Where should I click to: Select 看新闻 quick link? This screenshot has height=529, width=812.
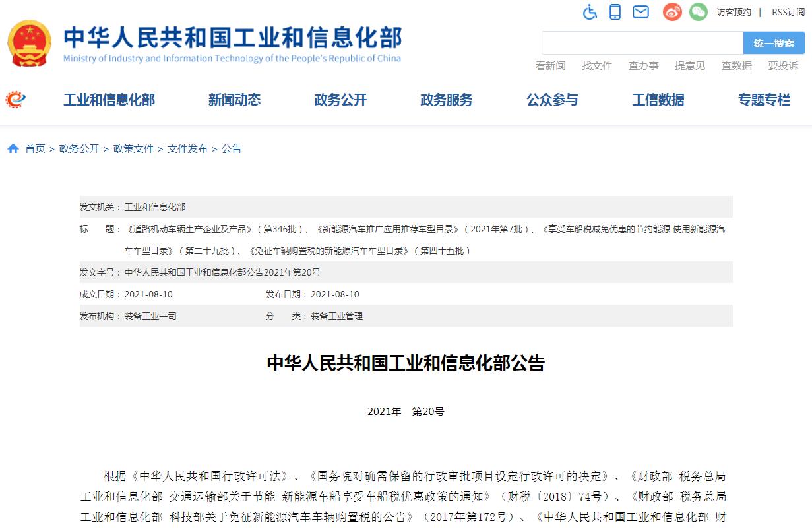[550, 66]
